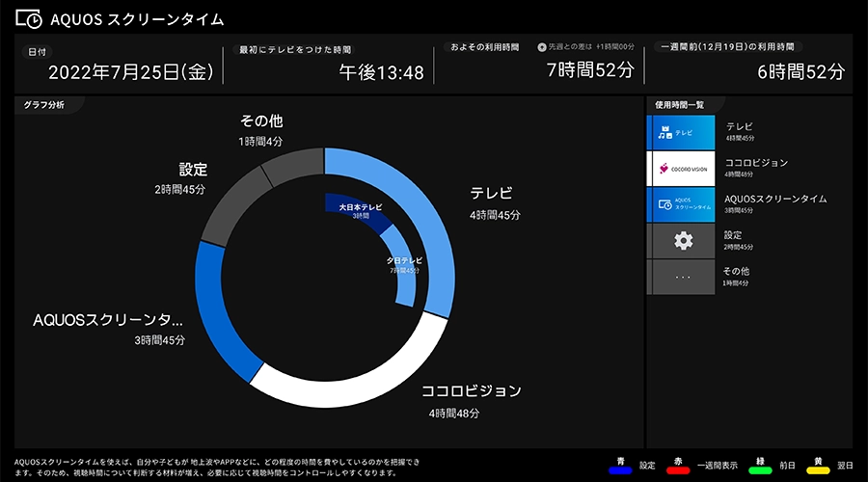Image resolution: width=868 pixels, height=482 pixels.
Task: Click the テレビ chart label
Action: (x=492, y=193)
